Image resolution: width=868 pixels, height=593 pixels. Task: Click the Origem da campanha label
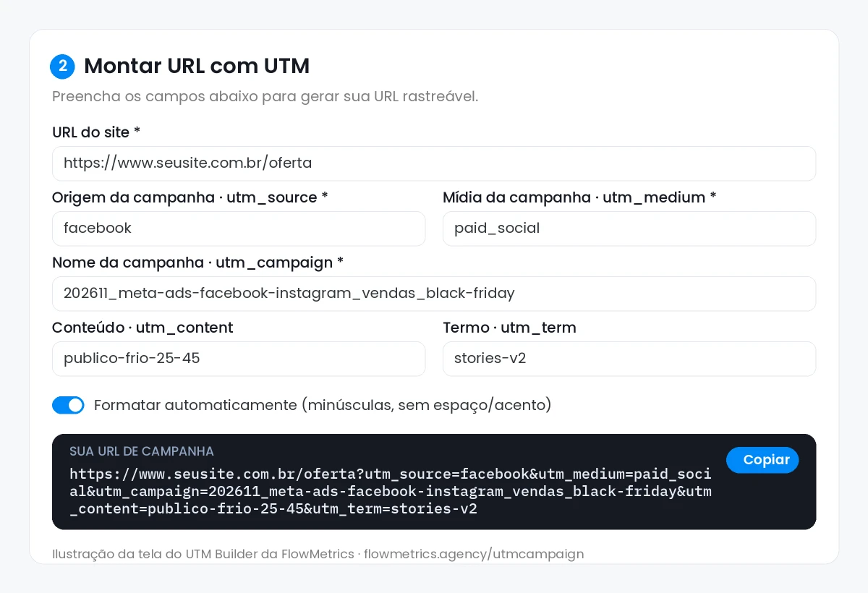coord(190,197)
